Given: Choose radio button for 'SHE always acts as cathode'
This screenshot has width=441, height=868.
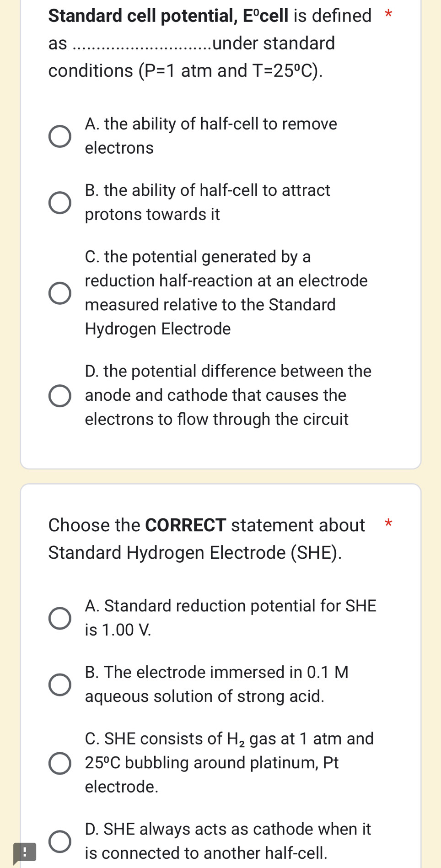Looking at the screenshot, I should [60, 841].
